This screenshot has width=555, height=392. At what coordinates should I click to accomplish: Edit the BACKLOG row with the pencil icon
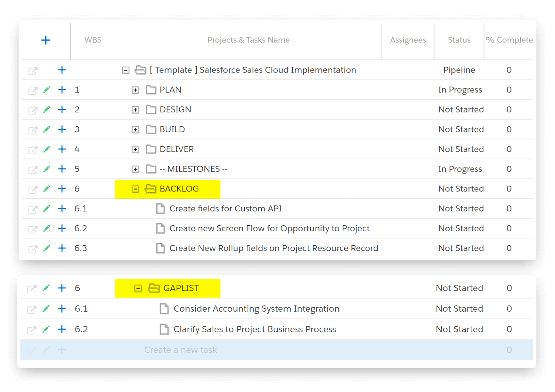(x=47, y=189)
